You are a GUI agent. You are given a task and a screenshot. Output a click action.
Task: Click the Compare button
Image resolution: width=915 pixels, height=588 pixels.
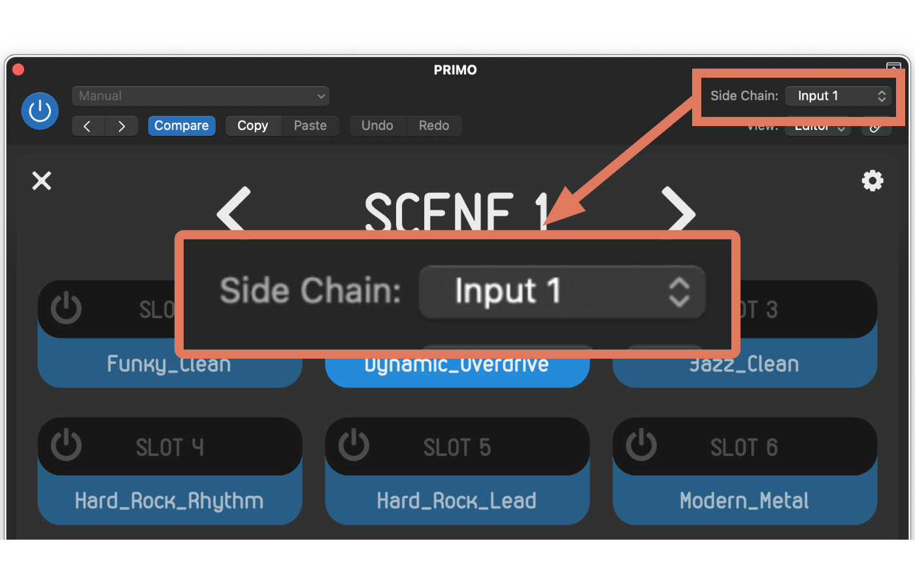(182, 125)
